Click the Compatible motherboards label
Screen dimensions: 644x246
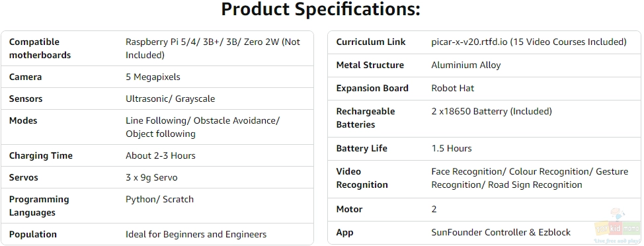pyautogui.click(x=40, y=48)
